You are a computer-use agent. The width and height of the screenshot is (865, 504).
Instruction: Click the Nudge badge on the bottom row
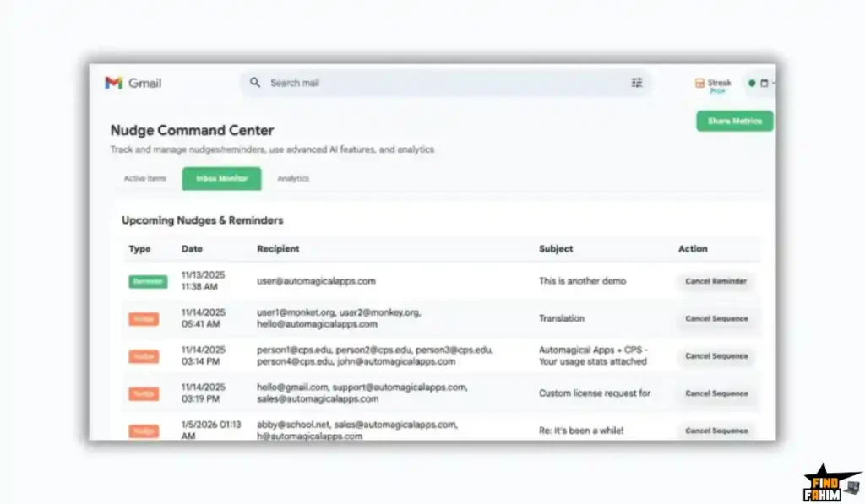pos(144,431)
